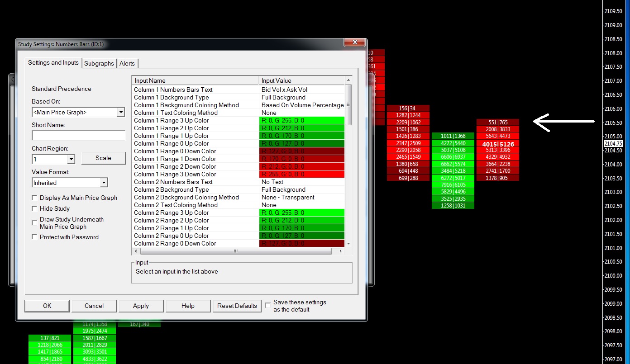
Task: Click the Apply button
Action: 141,306
